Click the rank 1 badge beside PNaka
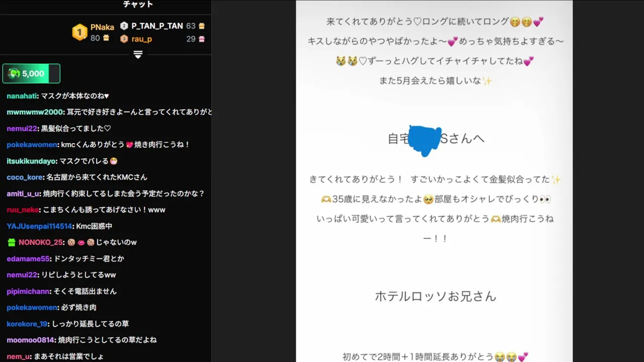Image resolution: width=644 pixels, height=362 pixels. [79, 33]
